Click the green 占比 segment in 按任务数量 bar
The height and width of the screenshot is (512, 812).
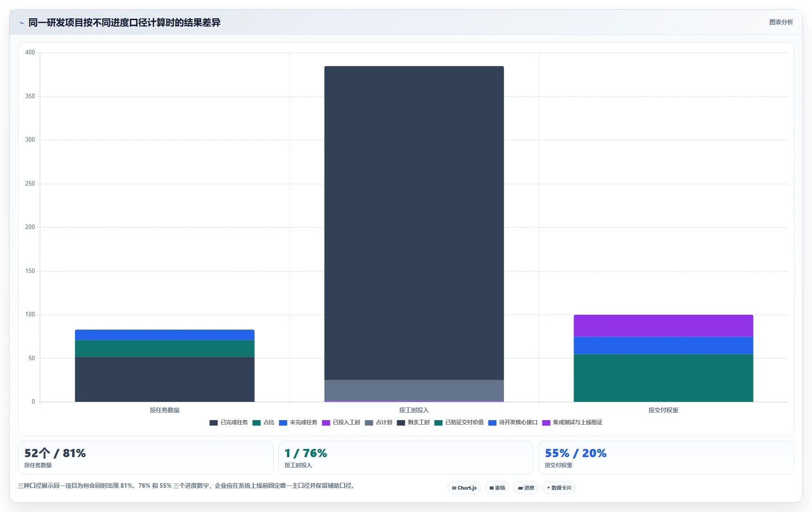click(x=165, y=348)
